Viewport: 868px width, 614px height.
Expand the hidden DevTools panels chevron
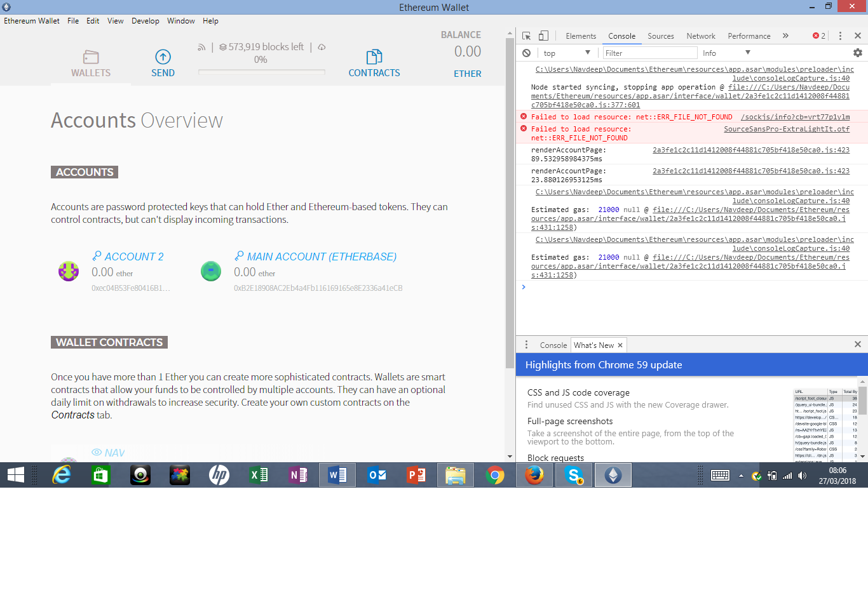tap(786, 36)
